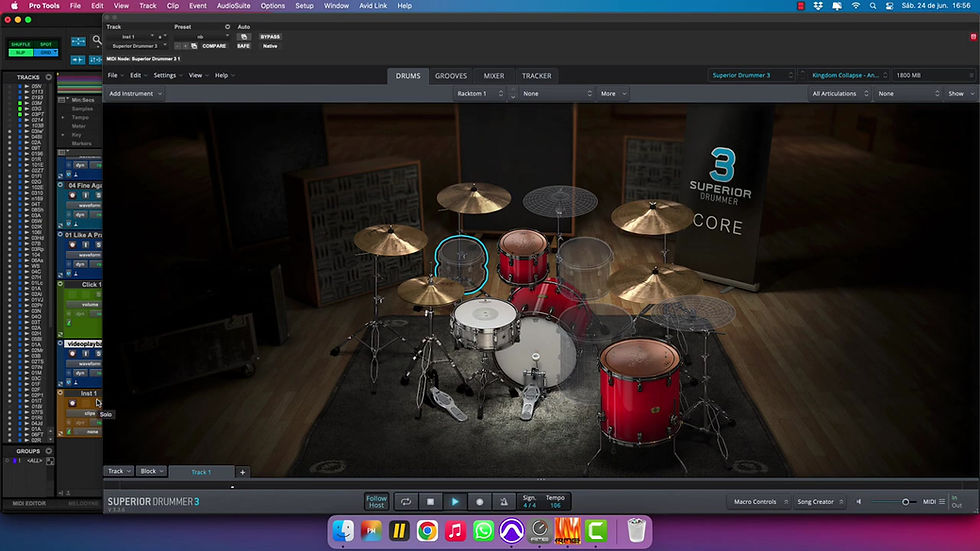Image resolution: width=980 pixels, height=551 pixels.
Task: Toggle the metronome icon
Action: pyautogui.click(x=504, y=502)
